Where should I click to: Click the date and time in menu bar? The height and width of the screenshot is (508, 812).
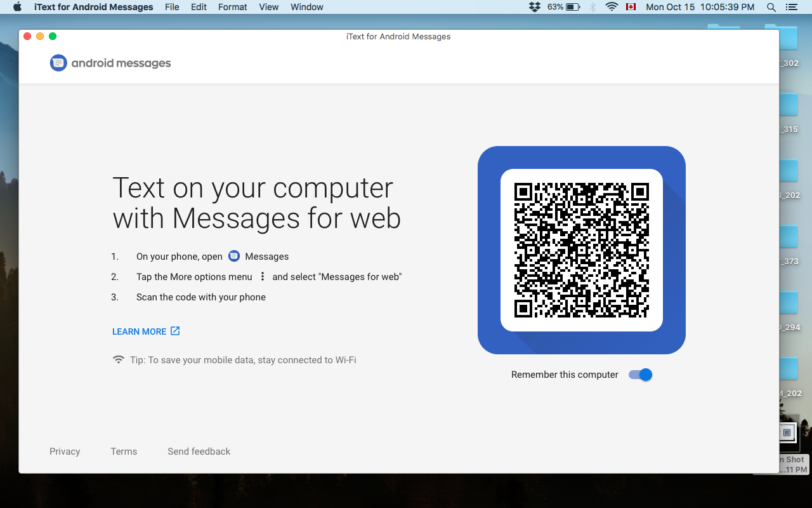point(700,7)
